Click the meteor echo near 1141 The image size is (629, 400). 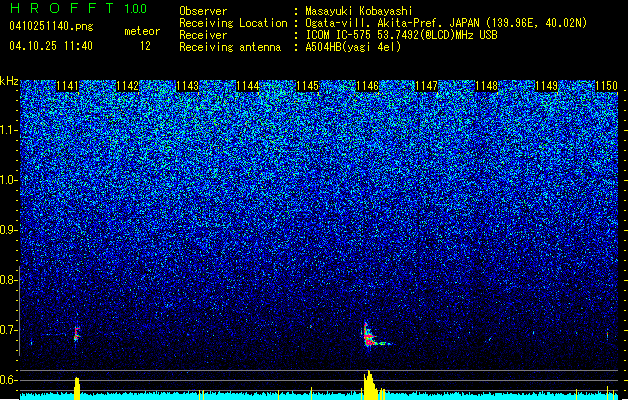(x=77, y=333)
